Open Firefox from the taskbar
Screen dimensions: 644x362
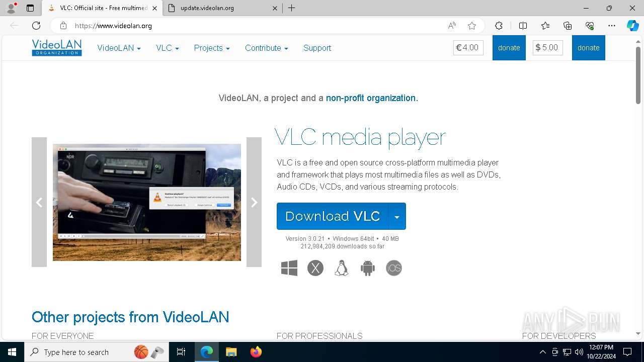click(x=256, y=352)
